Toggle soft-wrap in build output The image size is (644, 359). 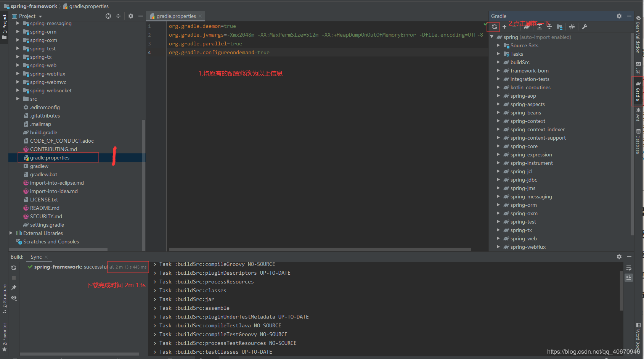(629, 268)
